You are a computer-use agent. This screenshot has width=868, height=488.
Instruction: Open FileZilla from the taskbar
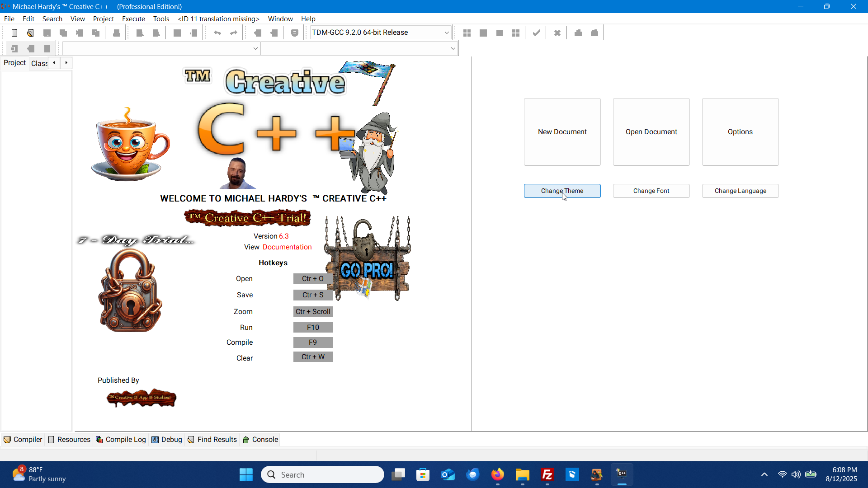[x=547, y=475]
